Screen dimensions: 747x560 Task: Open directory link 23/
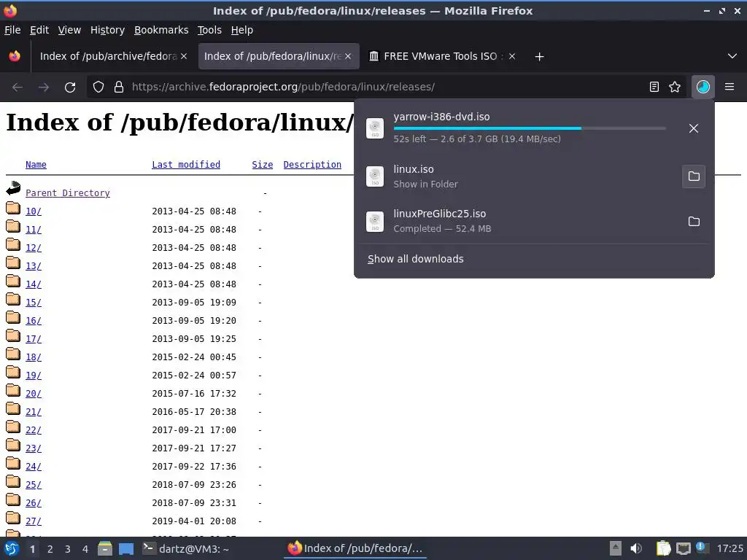click(x=34, y=448)
